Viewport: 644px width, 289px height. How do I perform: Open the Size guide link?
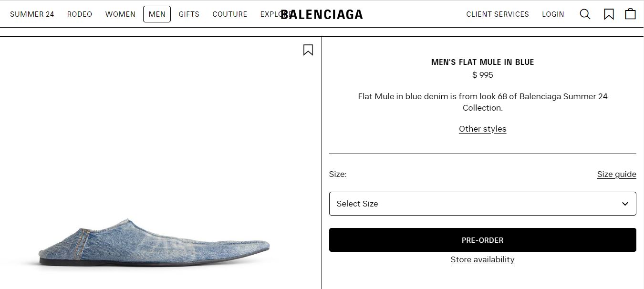pos(616,174)
